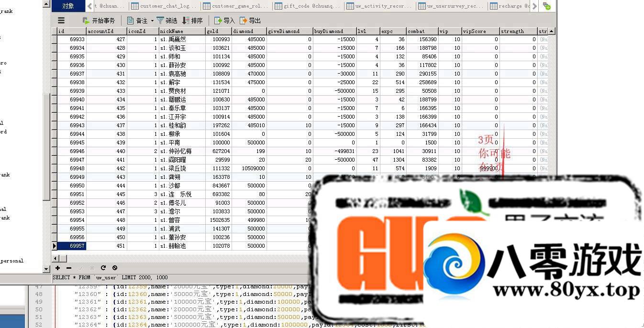This screenshot has width=644, height=328.
Task: Click the 备注 (memo) toolbar icon
Action: pos(130,21)
